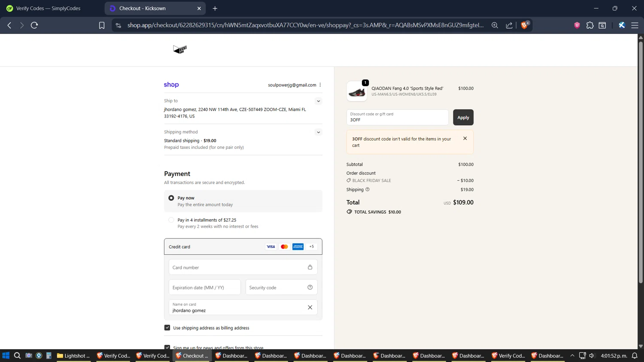Viewport: 644px width, 362px height.
Task: Click the lock icon in card number field
Action: 310,267
